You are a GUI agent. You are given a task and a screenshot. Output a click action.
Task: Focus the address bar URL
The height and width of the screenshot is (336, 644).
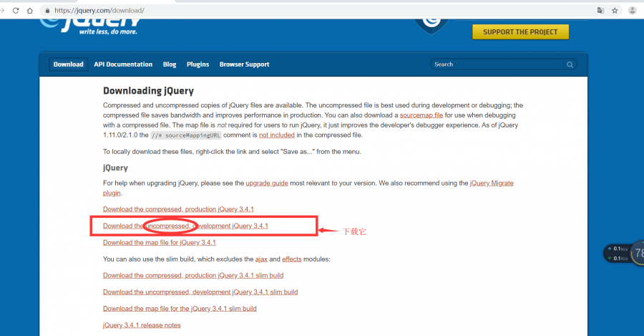[99, 11]
